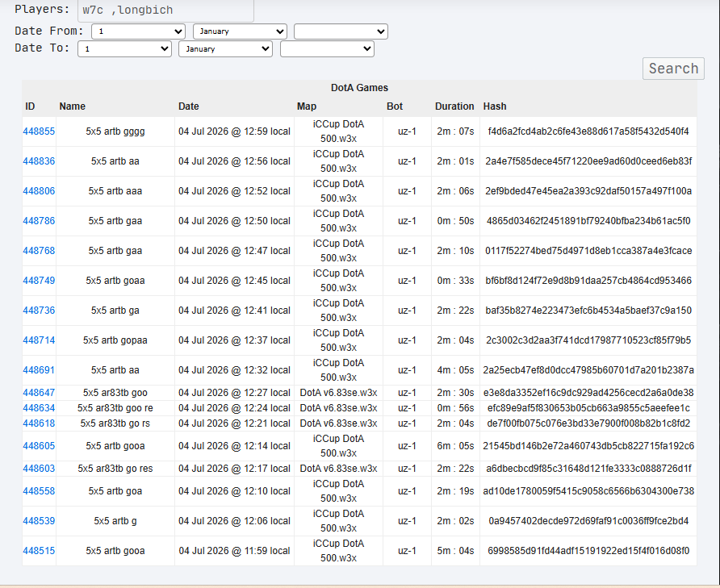Open game ID 448603 link
Image resolution: width=720 pixels, height=588 pixels.
[39, 469]
